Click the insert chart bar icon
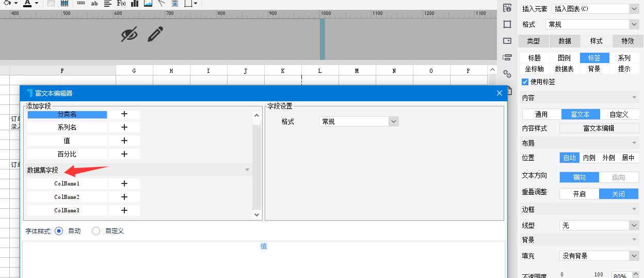 click(x=135, y=3)
